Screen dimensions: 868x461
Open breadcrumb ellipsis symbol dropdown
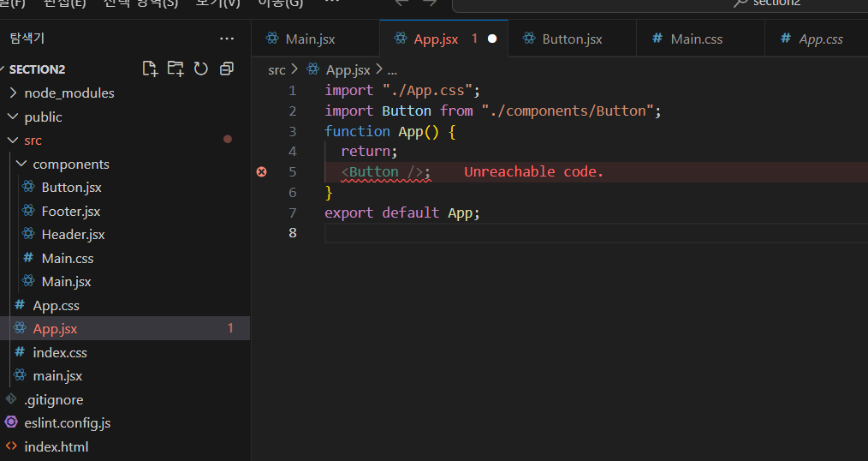392,70
